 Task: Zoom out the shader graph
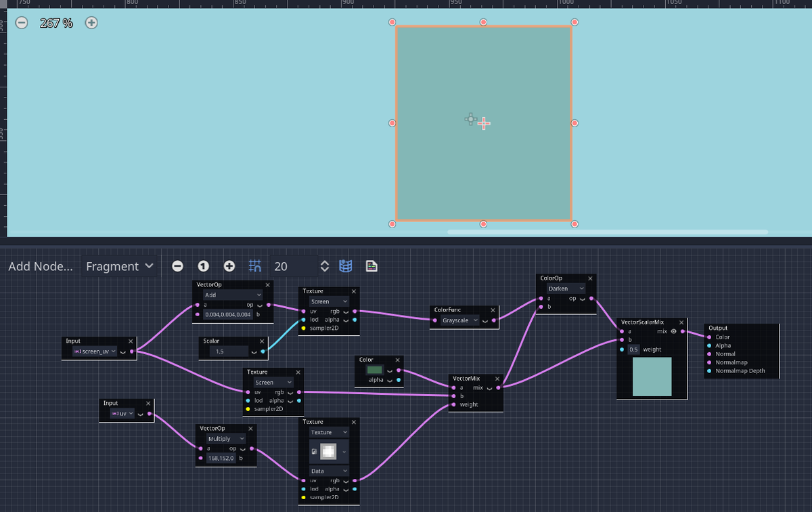click(177, 266)
